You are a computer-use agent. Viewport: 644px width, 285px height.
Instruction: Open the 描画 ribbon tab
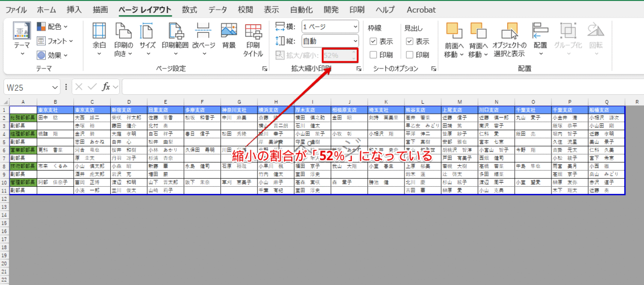pos(101,9)
